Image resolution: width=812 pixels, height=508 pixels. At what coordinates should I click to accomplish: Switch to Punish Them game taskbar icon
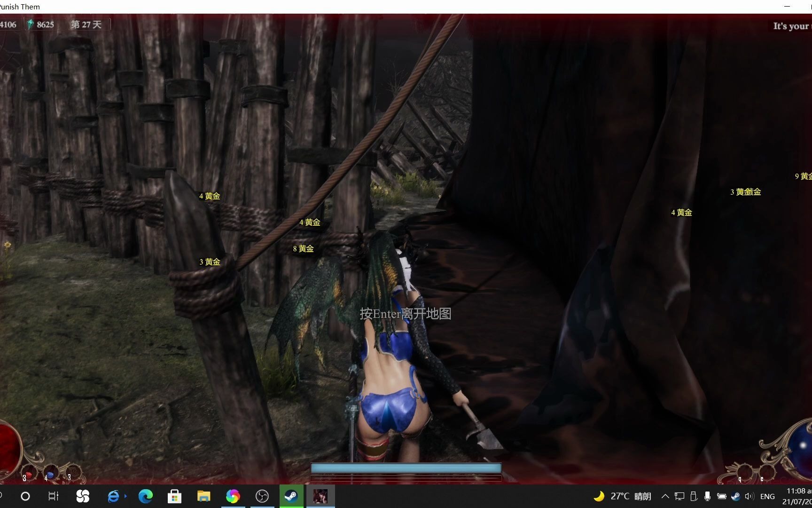(320, 496)
